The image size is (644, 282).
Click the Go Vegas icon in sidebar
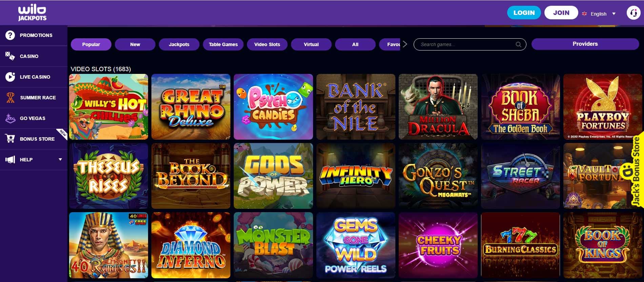coord(11,118)
